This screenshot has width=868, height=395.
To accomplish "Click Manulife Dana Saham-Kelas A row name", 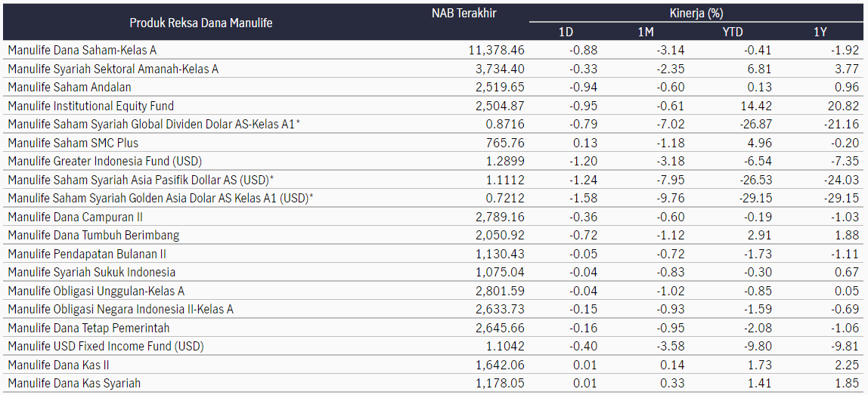I will [x=82, y=51].
